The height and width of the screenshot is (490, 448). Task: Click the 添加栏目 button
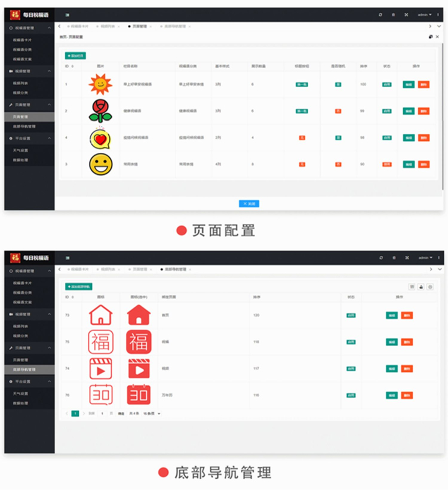pos(75,56)
